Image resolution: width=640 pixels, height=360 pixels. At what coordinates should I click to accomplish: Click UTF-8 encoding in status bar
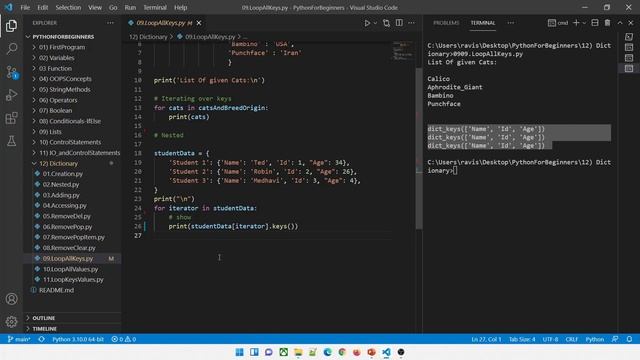coord(550,339)
